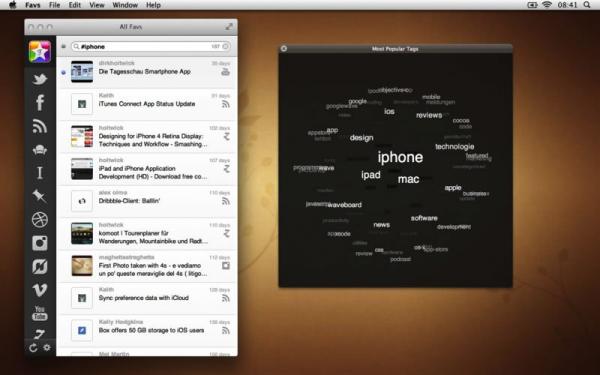Select the 'iphone' tag in tag cloud
This screenshot has width=600, height=375.
[400, 157]
